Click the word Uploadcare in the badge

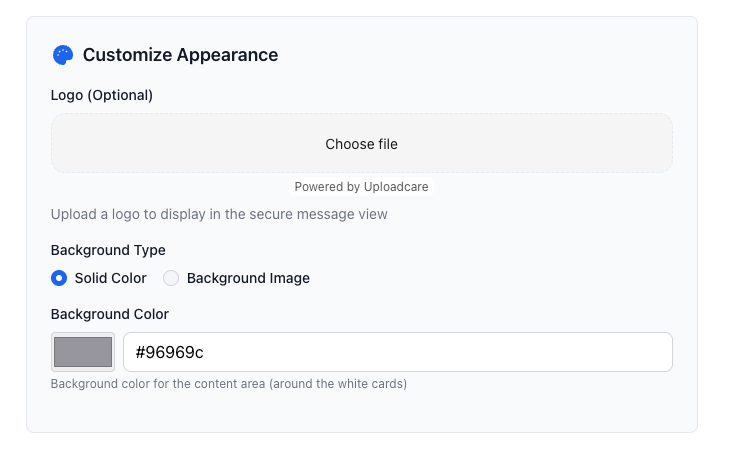coord(398,187)
